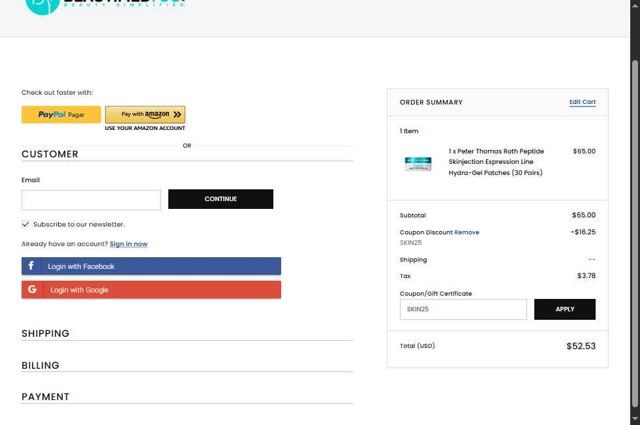
Task: Expand the BILLING section heading
Action: (40, 365)
